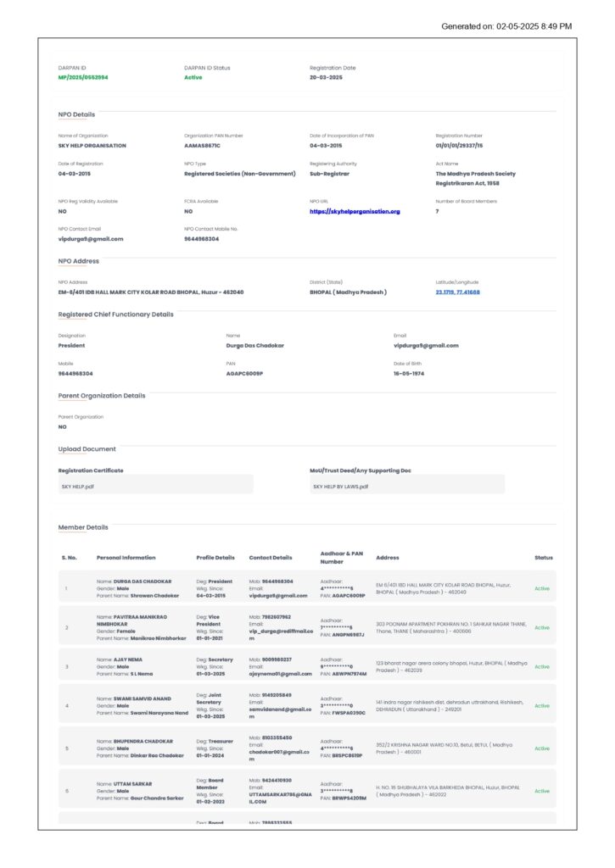
Task: Click the Latitude/Longitude coordinates link
Action: coord(457,292)
